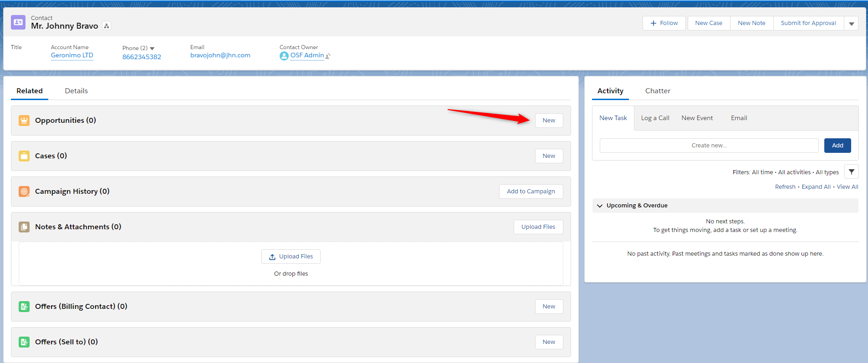Click the change owner icon next to OSF Admin

coord(328,56)
